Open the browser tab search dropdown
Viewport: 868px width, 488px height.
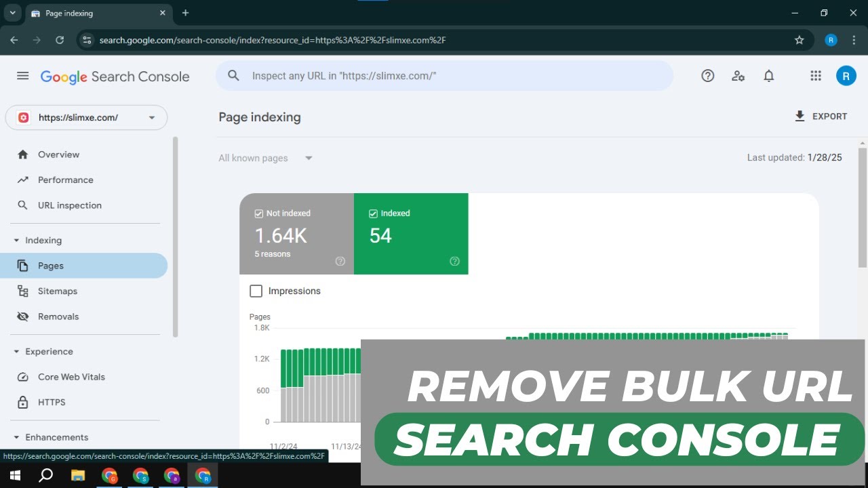pyautogui.click(x=12, y=13)
